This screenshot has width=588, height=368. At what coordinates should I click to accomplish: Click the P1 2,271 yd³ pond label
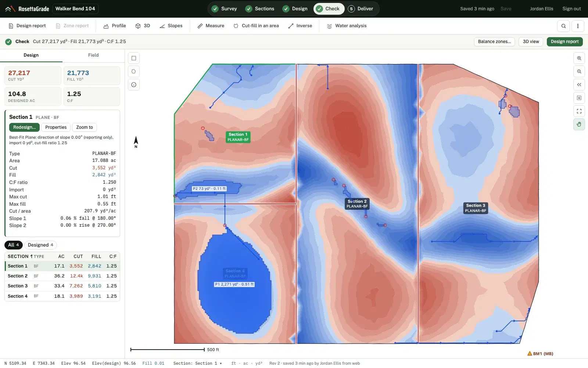pos(234,284)
